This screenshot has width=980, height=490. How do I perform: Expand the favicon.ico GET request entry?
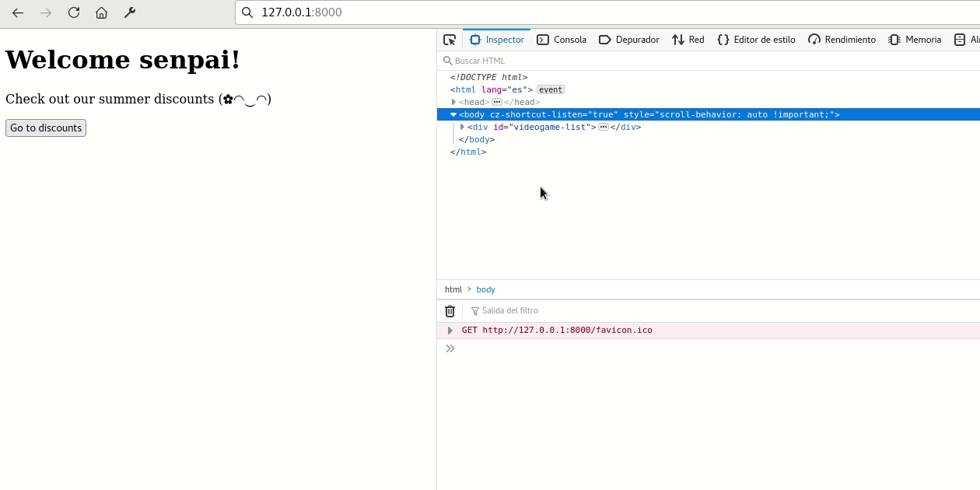[450, 331]
